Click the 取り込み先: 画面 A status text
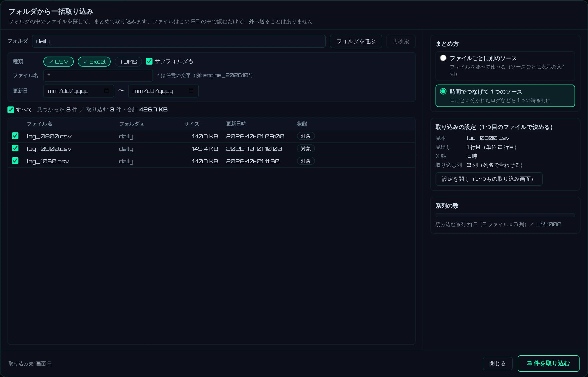The width and height of the screenshot is (588, 377). tap(30, 364)
